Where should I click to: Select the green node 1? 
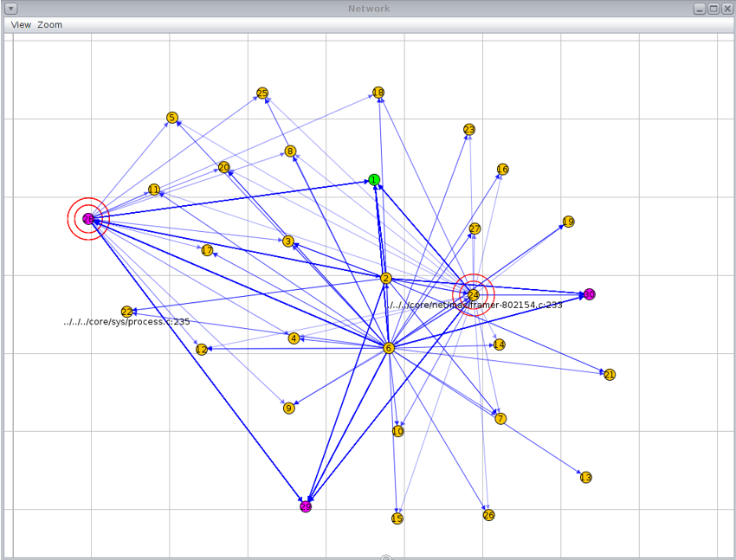[374, 180]
